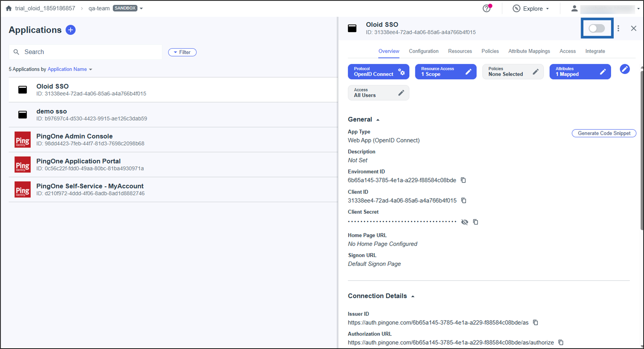The image size is (644, 349).
Task: Open the Attribute Mappings tab
Action: 529,51
